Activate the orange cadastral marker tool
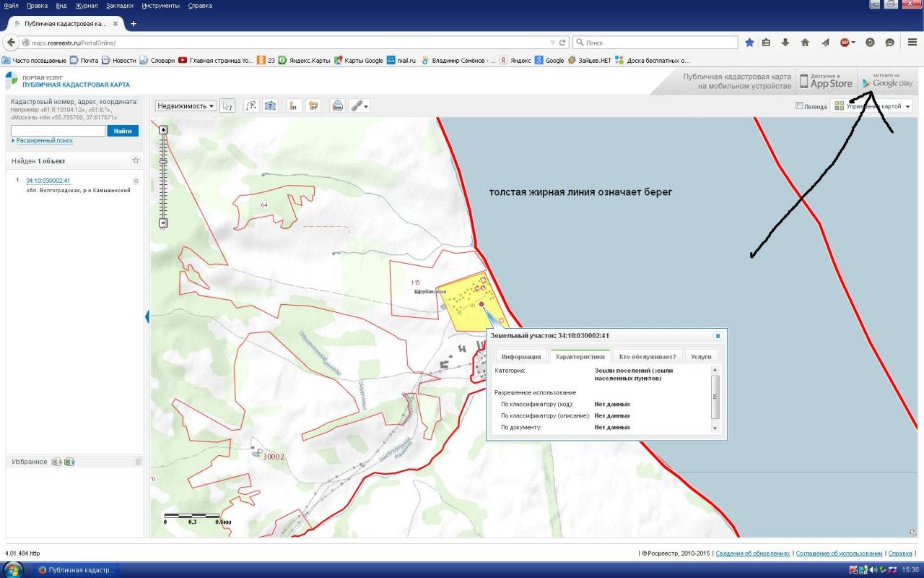924x578 pixels. click(x=294, y=105)
